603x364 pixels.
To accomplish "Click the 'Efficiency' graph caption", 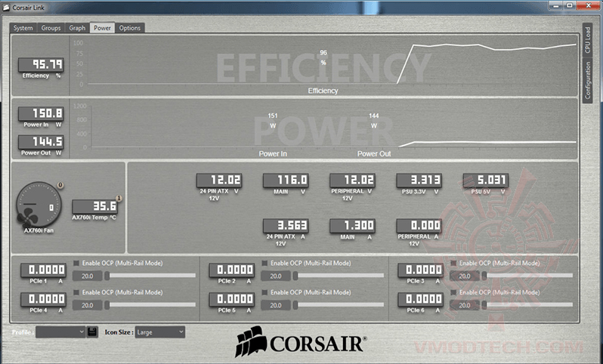I will coord(323,91).
